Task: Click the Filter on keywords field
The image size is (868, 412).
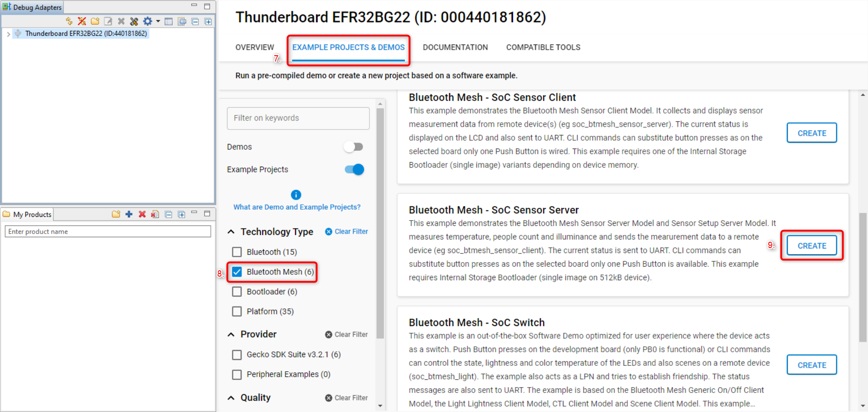Action: (x=298, y=118)
